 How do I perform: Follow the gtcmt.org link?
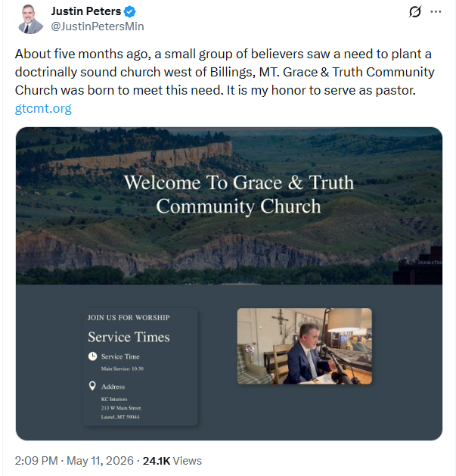point(43,108)
